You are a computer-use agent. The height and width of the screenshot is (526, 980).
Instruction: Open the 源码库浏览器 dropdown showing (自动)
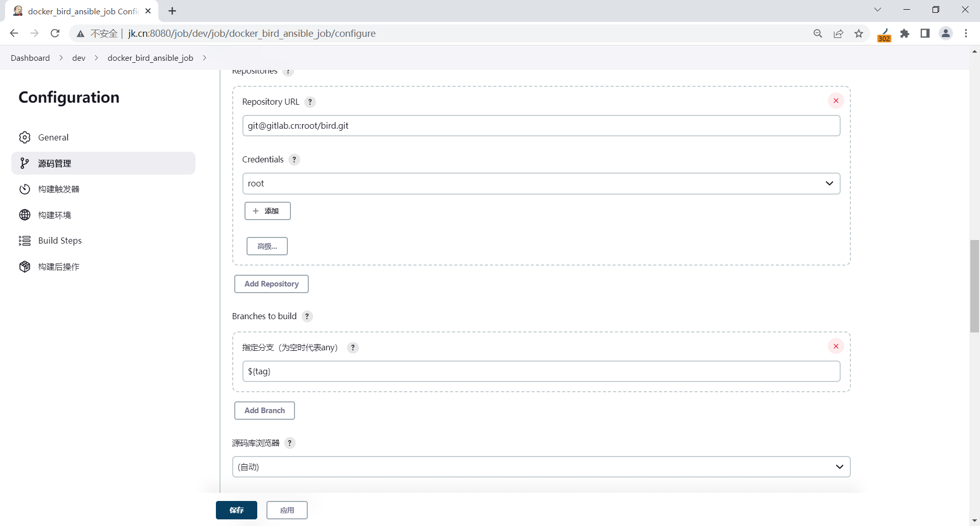[x=541, y=467]
